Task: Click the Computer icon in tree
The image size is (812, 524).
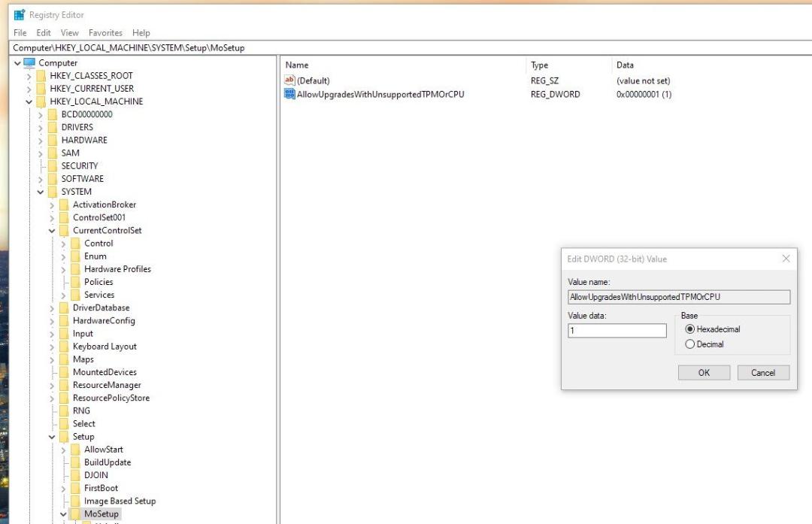Action: click(29, 62)
